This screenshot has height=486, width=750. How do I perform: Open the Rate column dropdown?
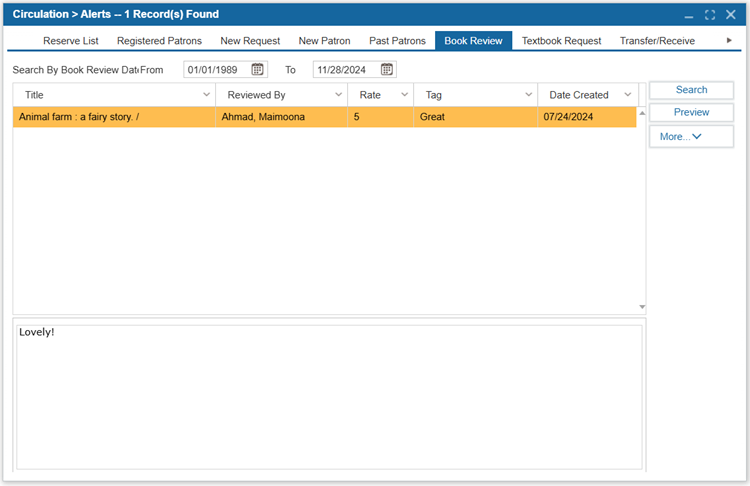click(405, 94)
